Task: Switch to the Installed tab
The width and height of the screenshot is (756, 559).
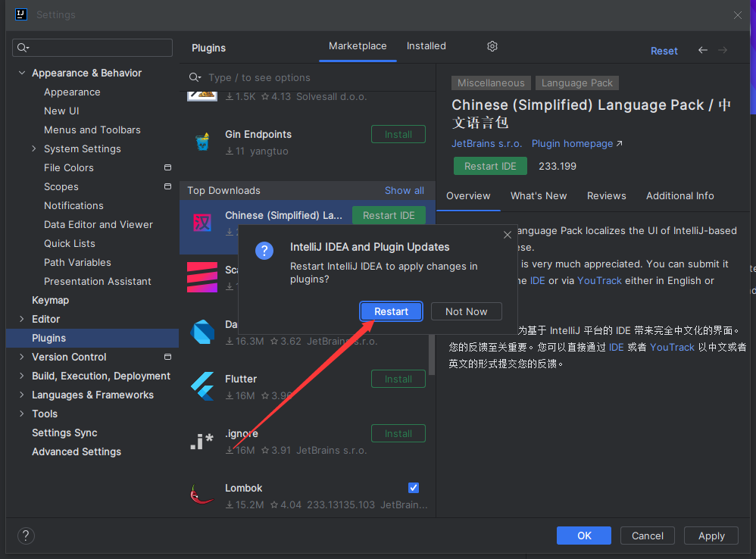Action: tap(426, 46)
